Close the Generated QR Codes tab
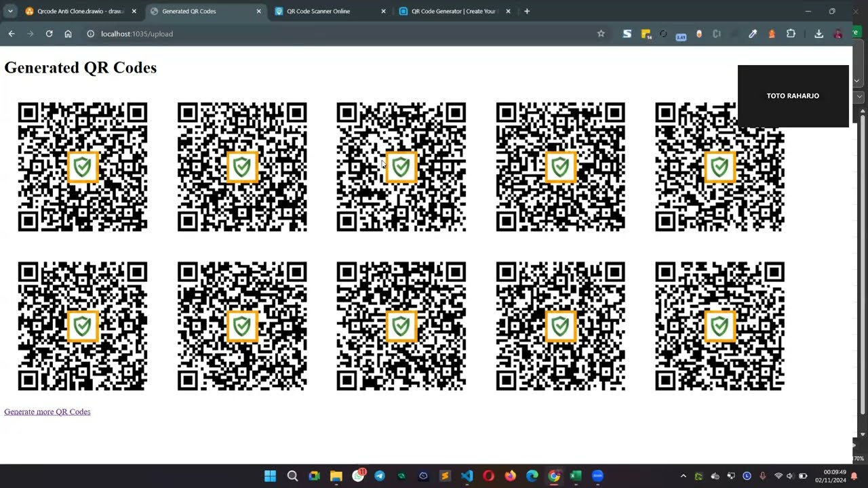Screen dimensions: 868x488 tap(258, 11)
